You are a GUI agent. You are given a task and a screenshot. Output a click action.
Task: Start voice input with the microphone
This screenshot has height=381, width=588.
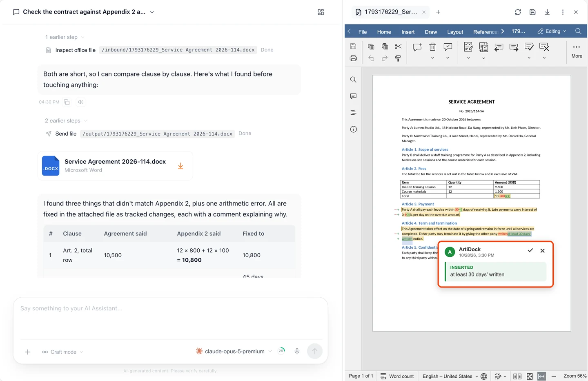[x=297, y=351]
